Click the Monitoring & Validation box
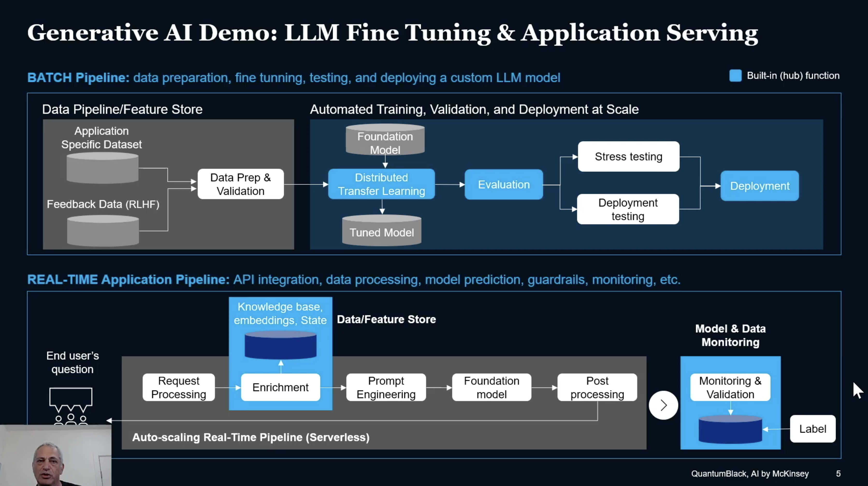 [x=730, y=387]
